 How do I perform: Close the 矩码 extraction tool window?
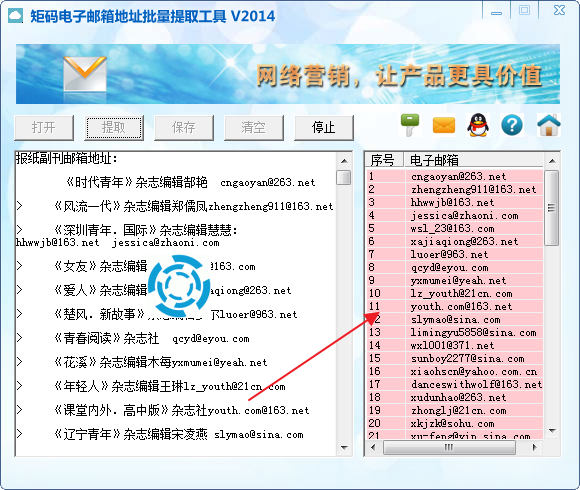click(559, 10)
